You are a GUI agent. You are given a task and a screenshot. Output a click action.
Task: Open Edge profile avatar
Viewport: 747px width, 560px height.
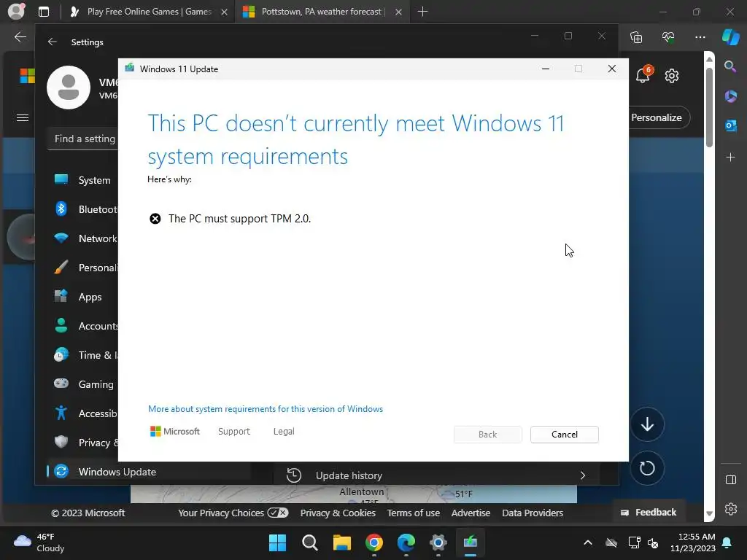point(16,12)
